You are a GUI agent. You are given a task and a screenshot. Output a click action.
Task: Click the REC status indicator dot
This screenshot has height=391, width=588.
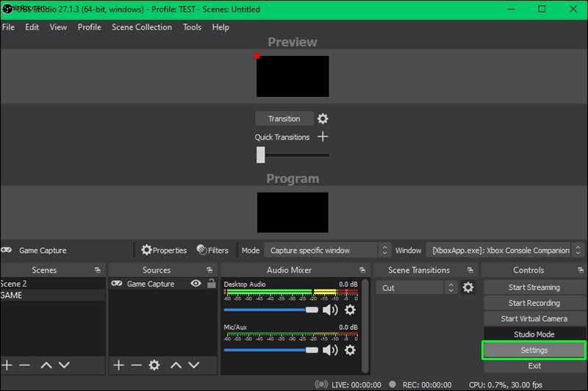pos(392,384)
